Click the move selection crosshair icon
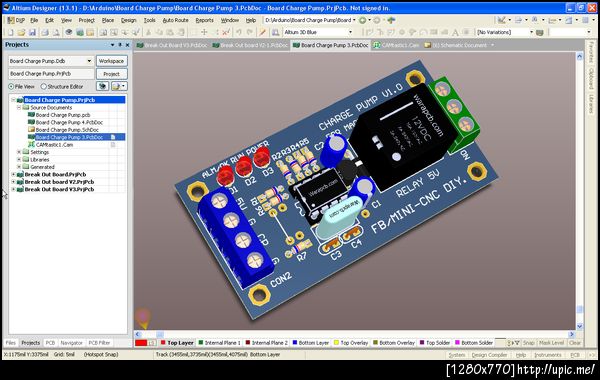Image resolution: width=600 pixels, height=380 pixels. [x=204, y=33]
